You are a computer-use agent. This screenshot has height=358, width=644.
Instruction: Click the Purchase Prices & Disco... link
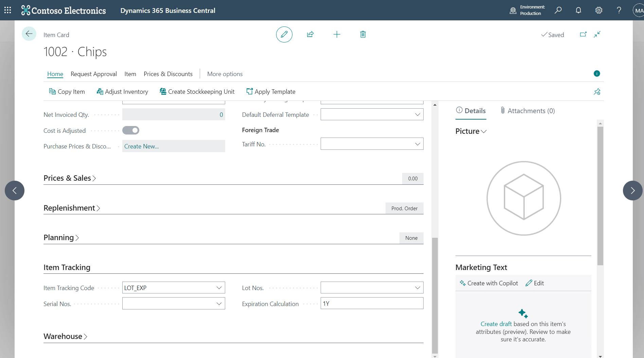pos(77,146)
